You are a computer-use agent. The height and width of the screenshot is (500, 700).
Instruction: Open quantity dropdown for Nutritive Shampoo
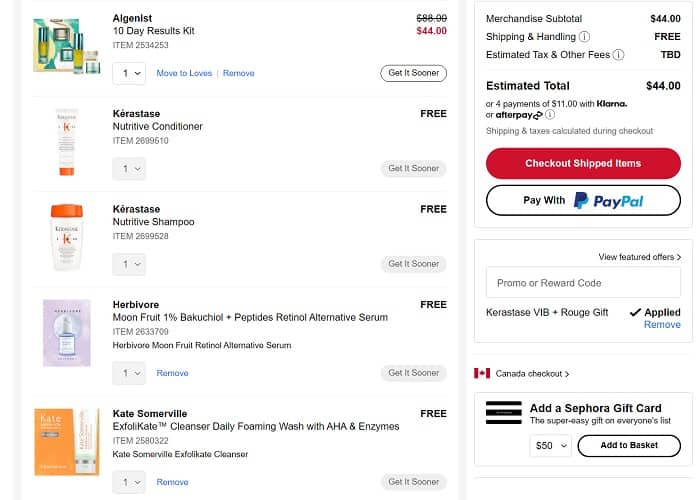(129, 264)
